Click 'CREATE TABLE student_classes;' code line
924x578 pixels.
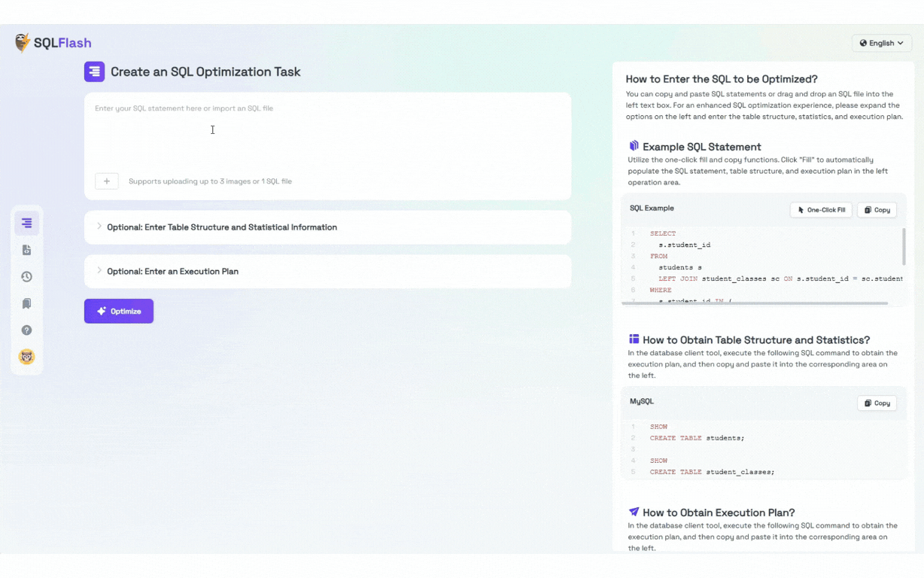[x=712, y=472]
